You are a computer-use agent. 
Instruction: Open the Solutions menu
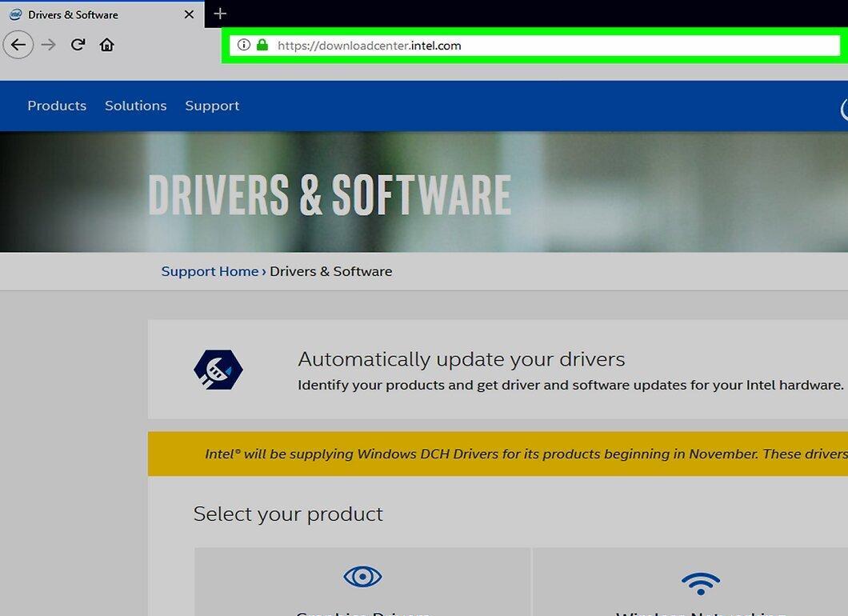pyautogui.click(x=136, y=106)
